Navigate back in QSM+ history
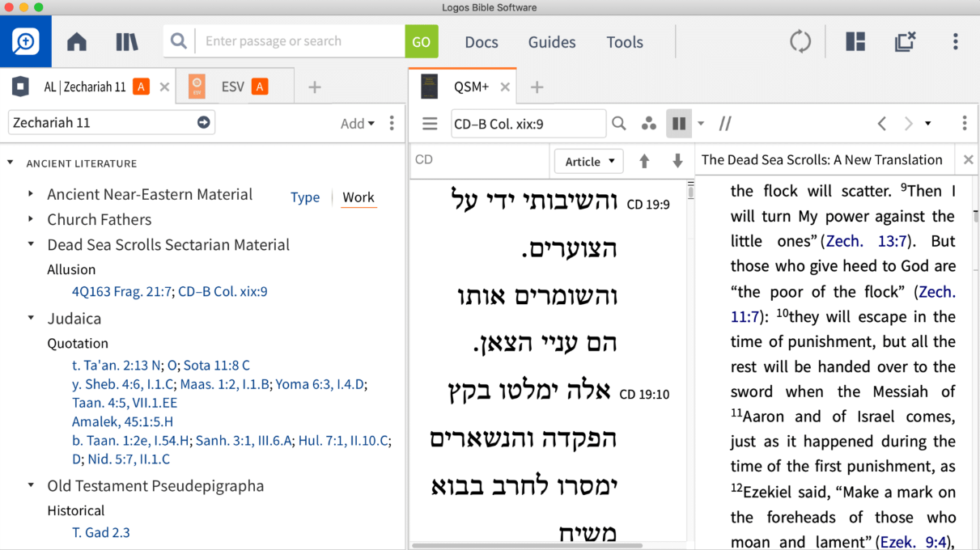 [x=882, y=124]
